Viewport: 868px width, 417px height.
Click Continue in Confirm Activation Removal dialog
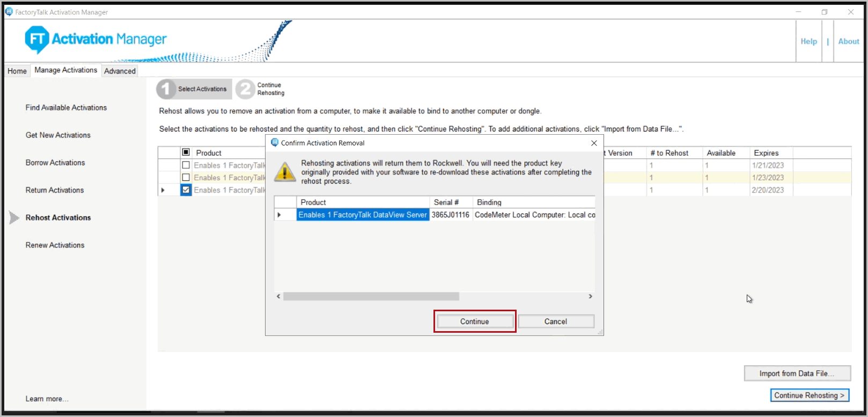pos(475,321)
